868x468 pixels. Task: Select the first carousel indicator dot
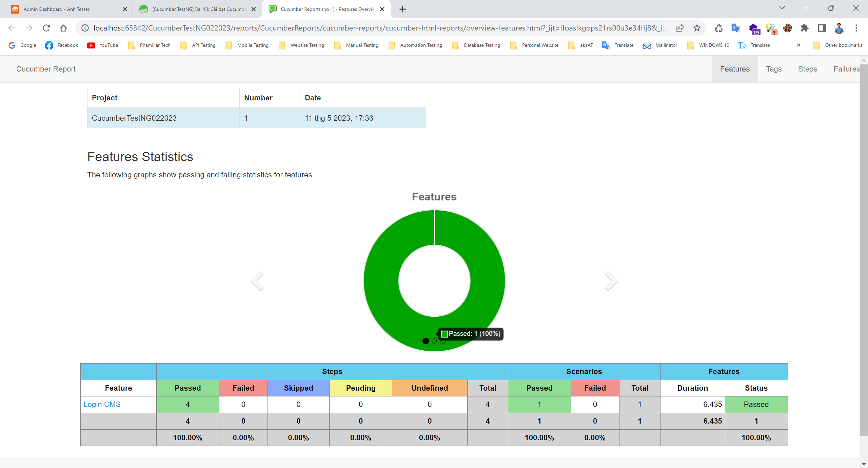pyautogui.click(x=426, y=341)
